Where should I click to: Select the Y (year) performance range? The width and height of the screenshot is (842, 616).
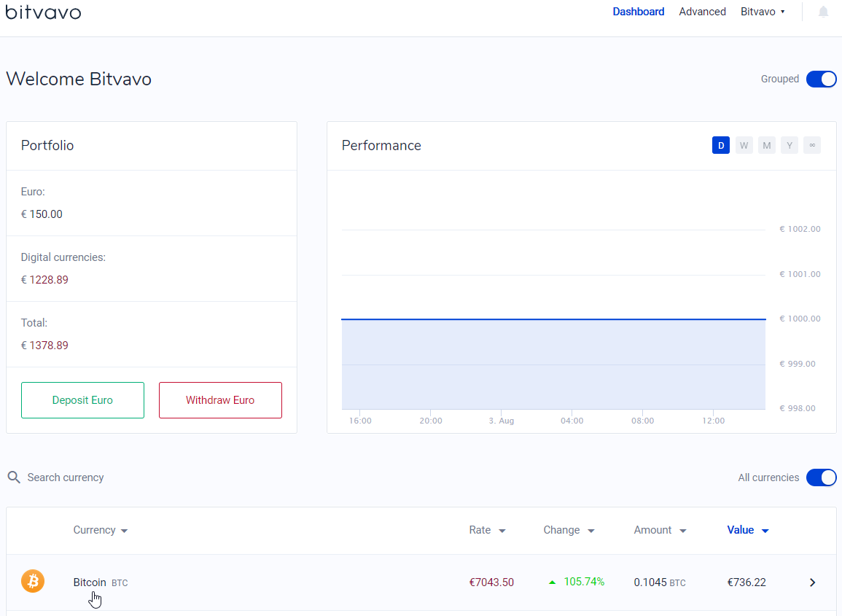point(790,145)
